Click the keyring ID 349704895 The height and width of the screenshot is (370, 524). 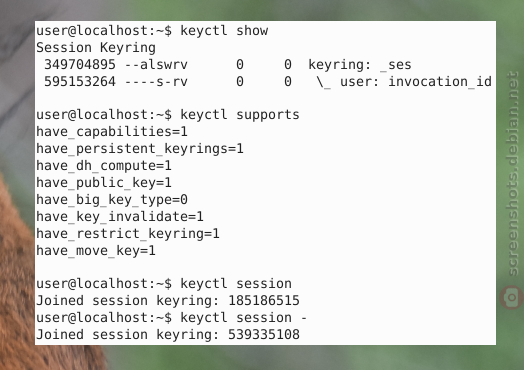(x=80, y=64)
